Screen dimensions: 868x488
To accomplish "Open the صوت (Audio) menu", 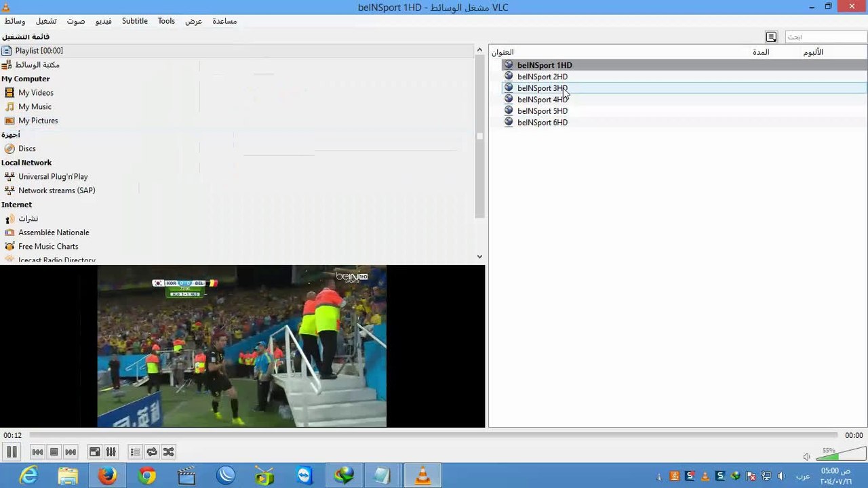I will tap(76, 21).
